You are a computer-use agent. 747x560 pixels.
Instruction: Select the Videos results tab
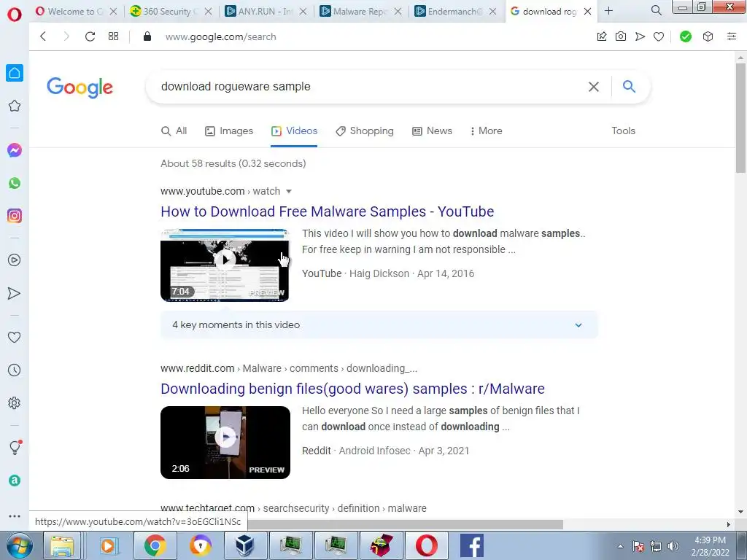(x=294, y=131)
